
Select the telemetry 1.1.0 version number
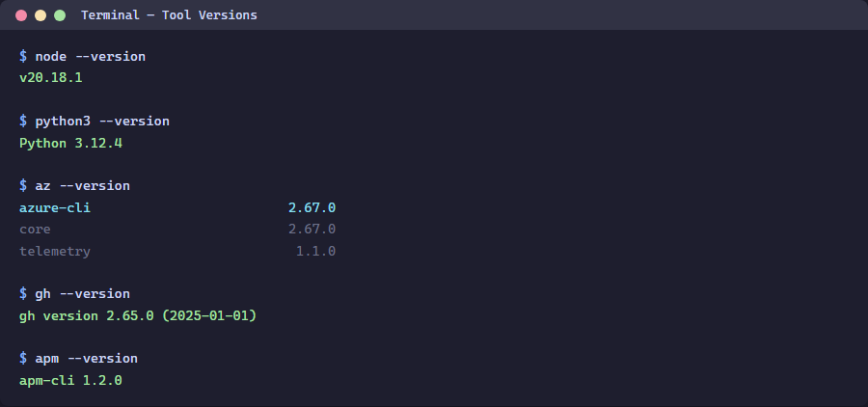(315, 252)
